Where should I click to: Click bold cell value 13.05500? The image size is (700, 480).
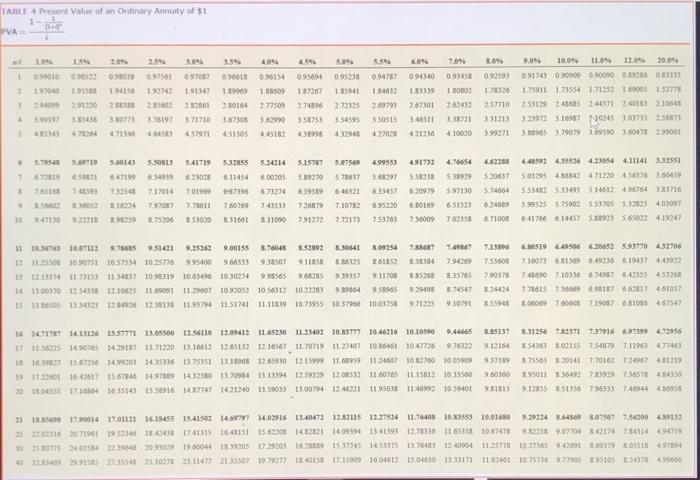click(159, 333)
